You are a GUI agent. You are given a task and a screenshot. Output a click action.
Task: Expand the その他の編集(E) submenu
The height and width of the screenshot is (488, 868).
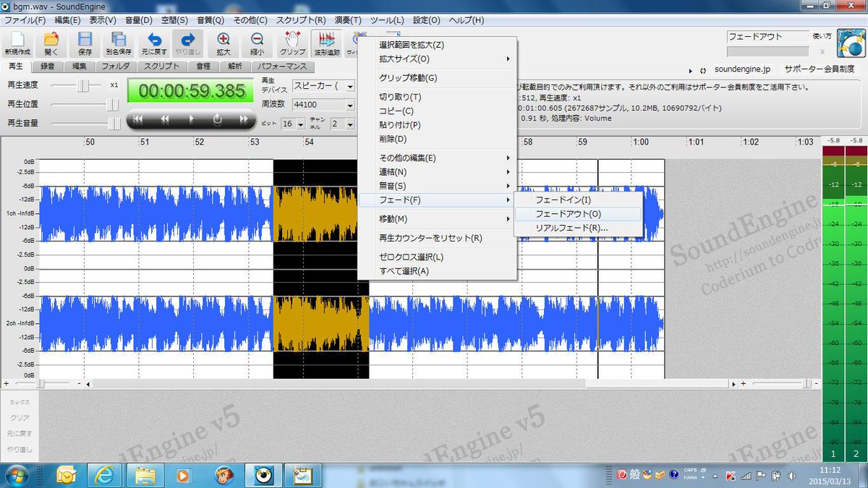pos(438,158)
